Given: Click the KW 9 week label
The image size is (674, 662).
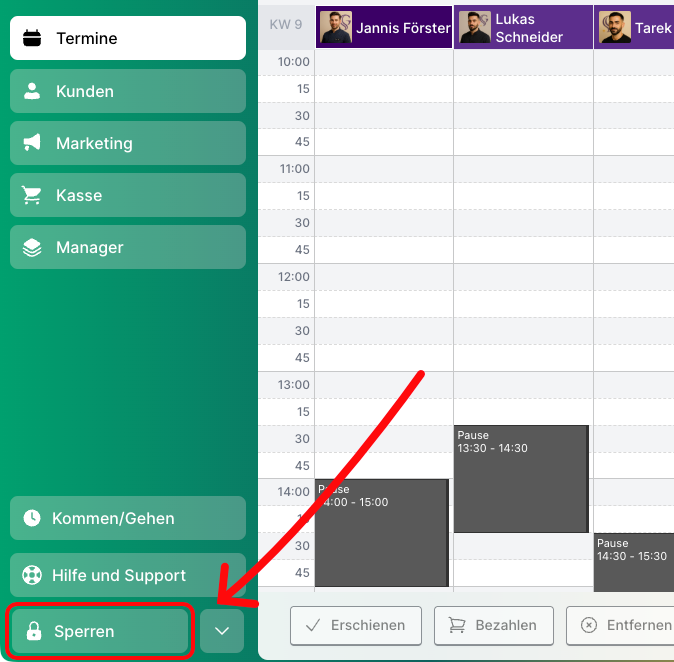Looking at the screenshot, I should (286, 25).
